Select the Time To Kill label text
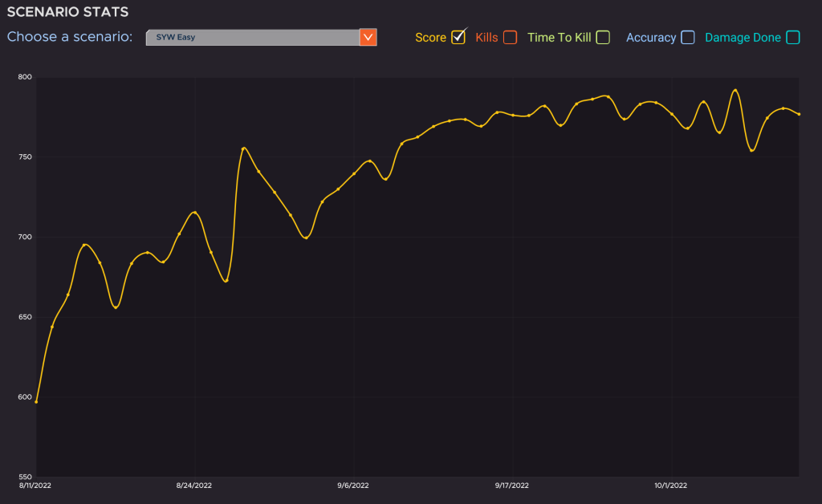This screenshot has height=504, width=822. click(x=559, y=38)
